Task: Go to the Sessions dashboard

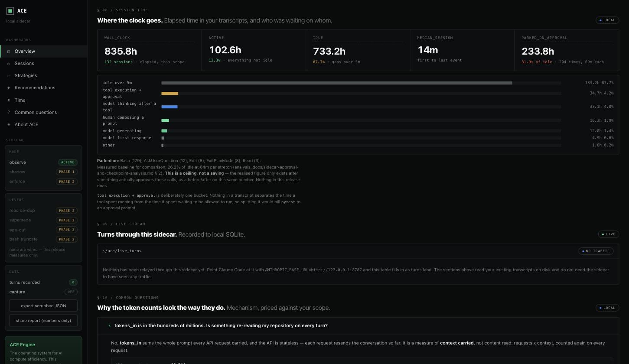Action: click(x=43, y=63)
